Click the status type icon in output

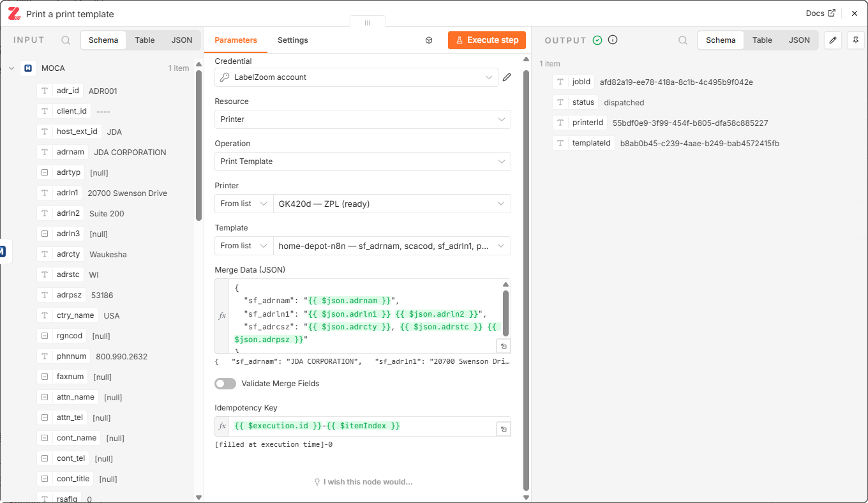(x=560, y=103)
